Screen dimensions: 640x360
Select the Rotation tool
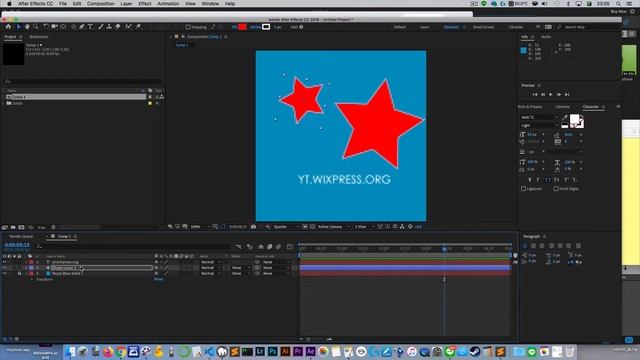click(46, 27)
